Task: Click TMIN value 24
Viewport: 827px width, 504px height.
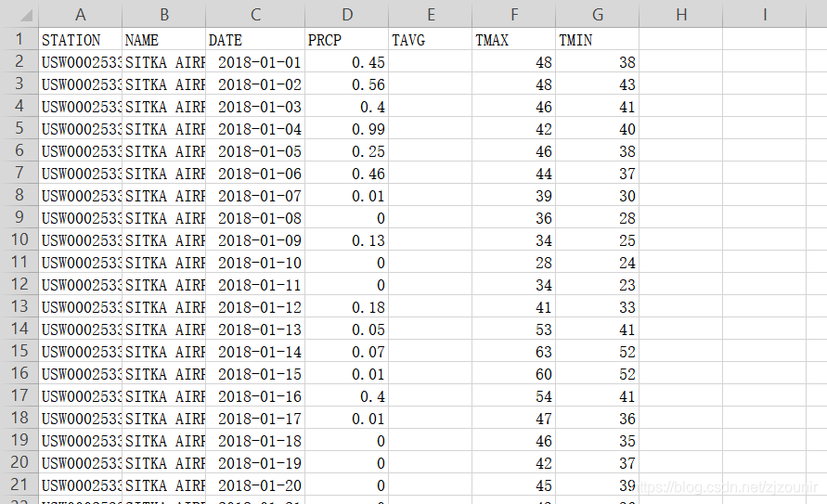Action: pyautogui.click(x=597, y=263)
